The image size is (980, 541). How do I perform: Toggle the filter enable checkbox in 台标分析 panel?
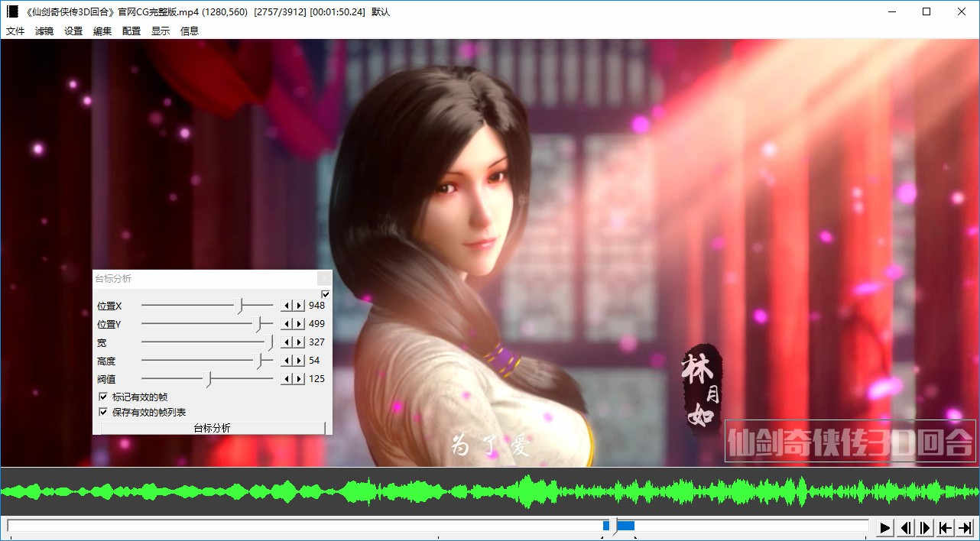click(x=326, y=294)
